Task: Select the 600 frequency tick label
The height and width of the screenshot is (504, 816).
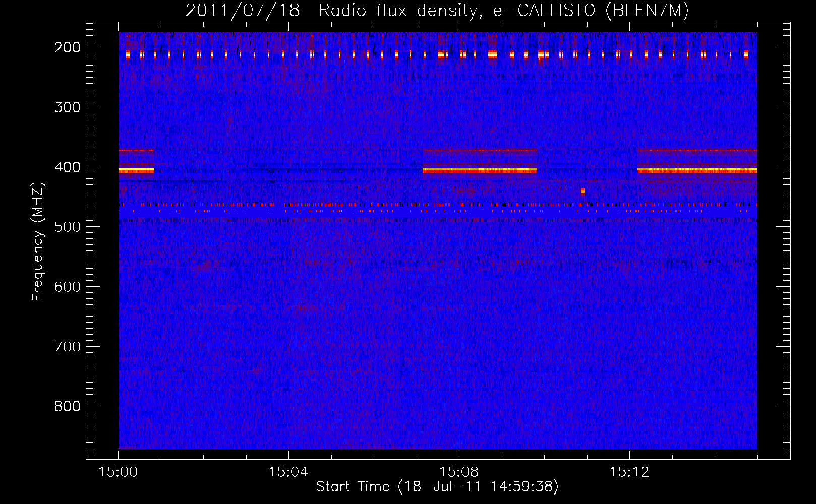Action: pos(68,287)
